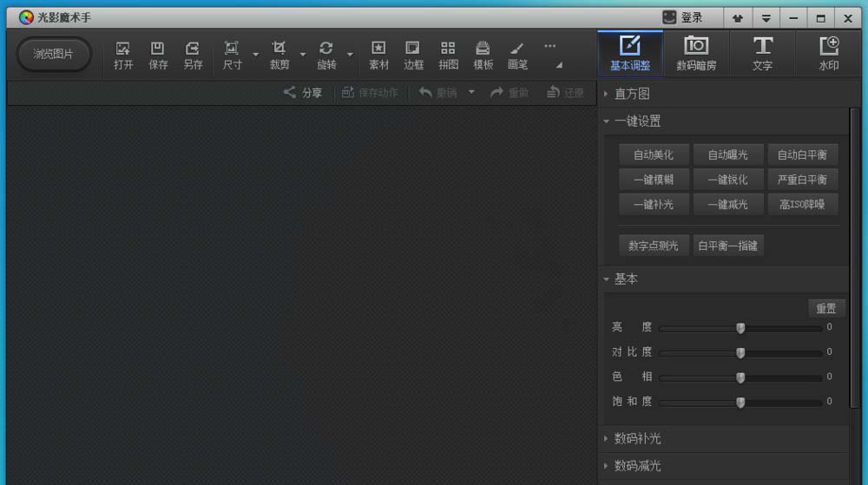Open the 裁剪 crop dropdown arrow

coord(302,55)
